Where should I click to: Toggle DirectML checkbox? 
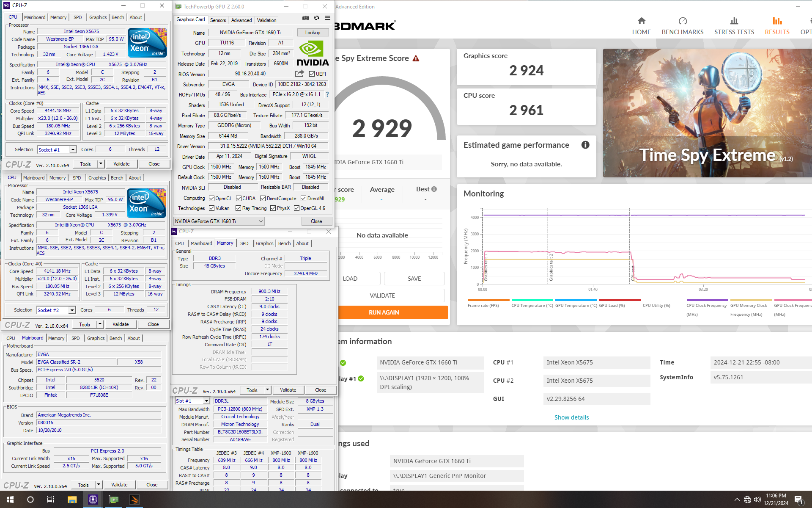click(304, 198)
